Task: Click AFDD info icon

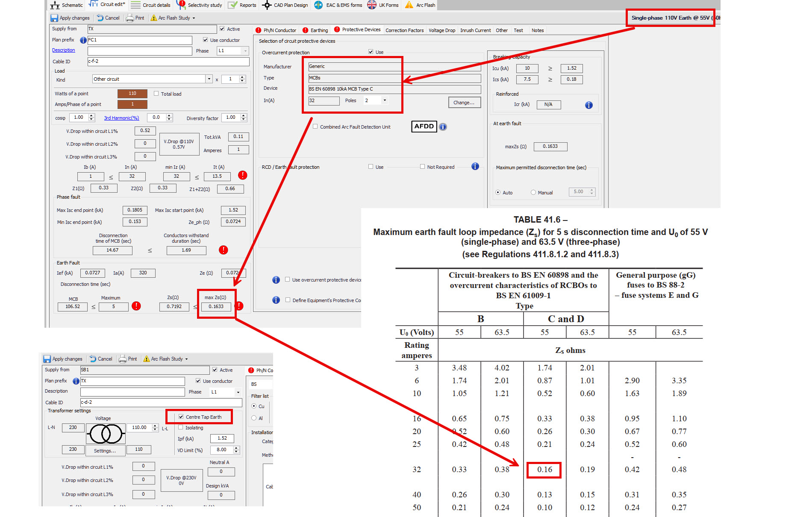Action: pyautogui.click(x=443, y=127)
